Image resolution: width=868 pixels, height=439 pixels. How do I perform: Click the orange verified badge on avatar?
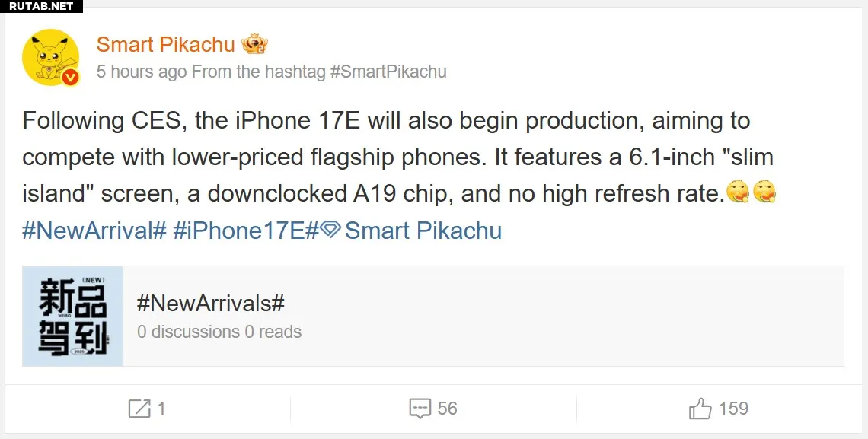[x=71, y=78]
